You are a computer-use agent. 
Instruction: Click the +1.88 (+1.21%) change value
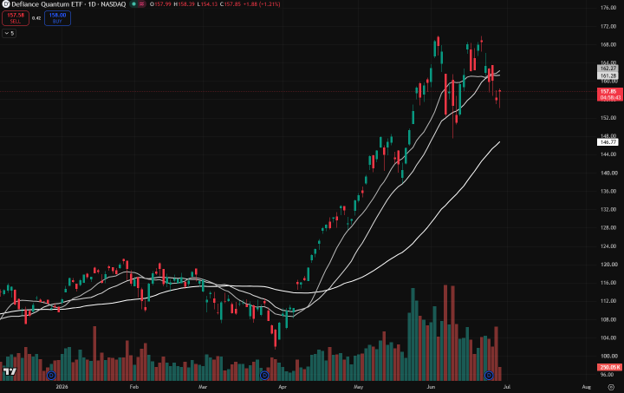[262, 4]
